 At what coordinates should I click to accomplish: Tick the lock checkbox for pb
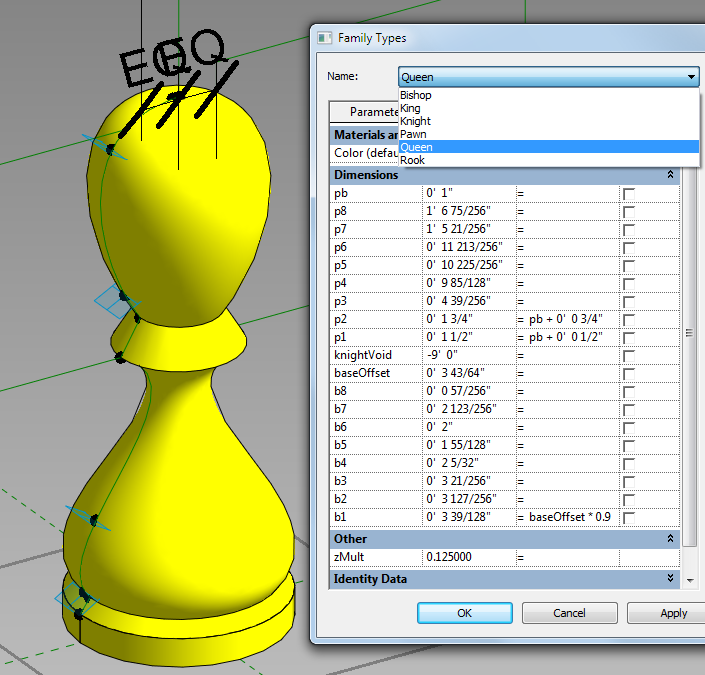(x=629, y=194)
